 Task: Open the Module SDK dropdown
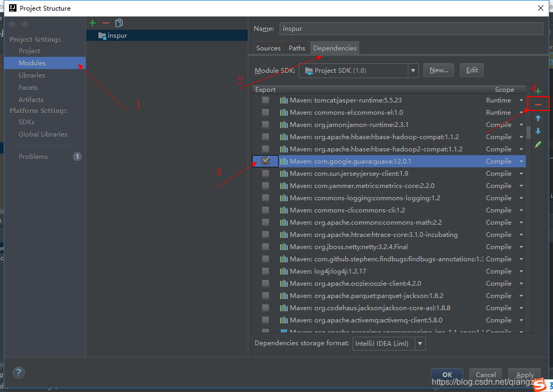pos(413,70)
